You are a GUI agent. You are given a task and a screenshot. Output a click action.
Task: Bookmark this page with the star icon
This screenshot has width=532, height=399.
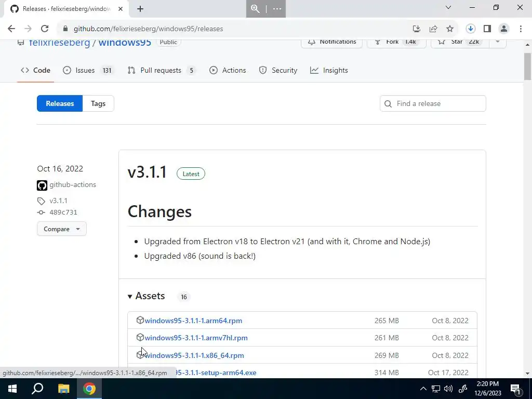tap(450, 29)
